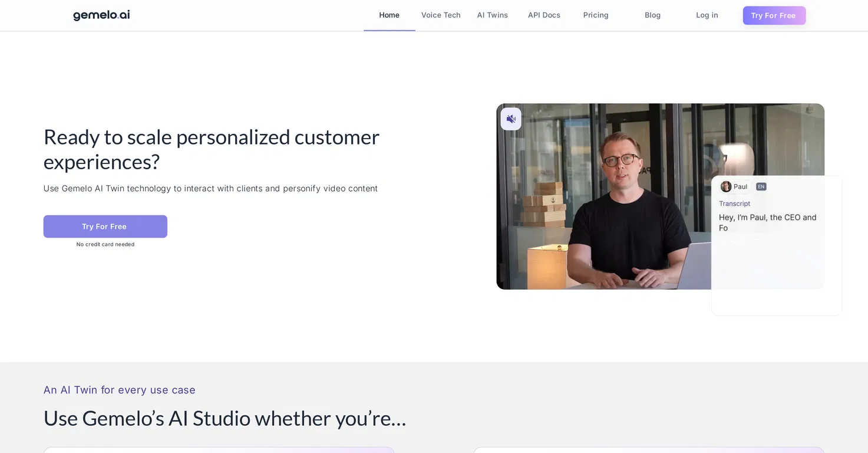Click Paul's avatar in the transcript card

pyautogui.click(x=726, y=186)
